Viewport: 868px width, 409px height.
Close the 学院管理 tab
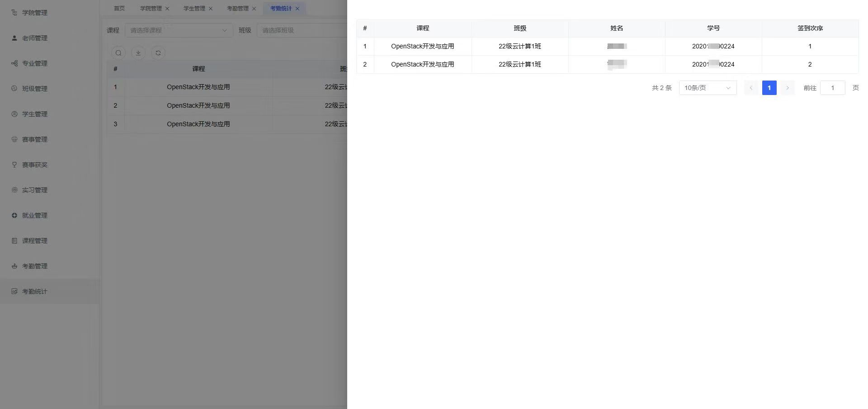coord(167,9)
